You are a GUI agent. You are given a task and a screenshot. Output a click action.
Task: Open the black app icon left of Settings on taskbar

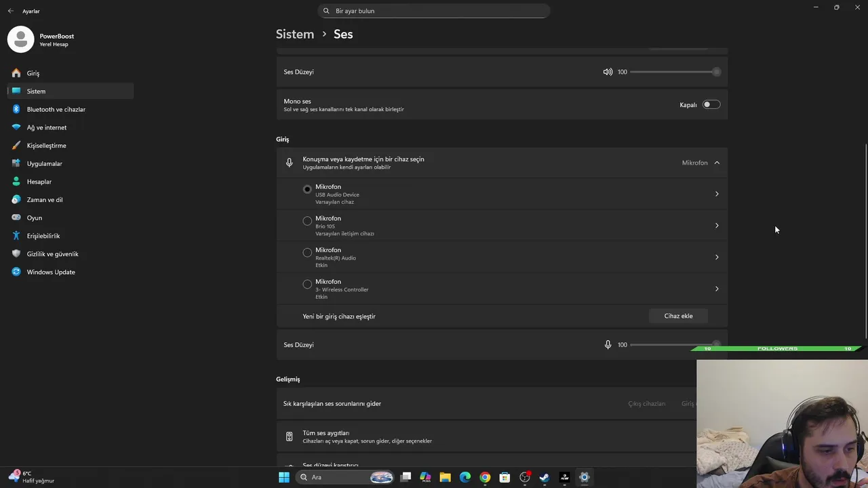click(x=564, y=477)
